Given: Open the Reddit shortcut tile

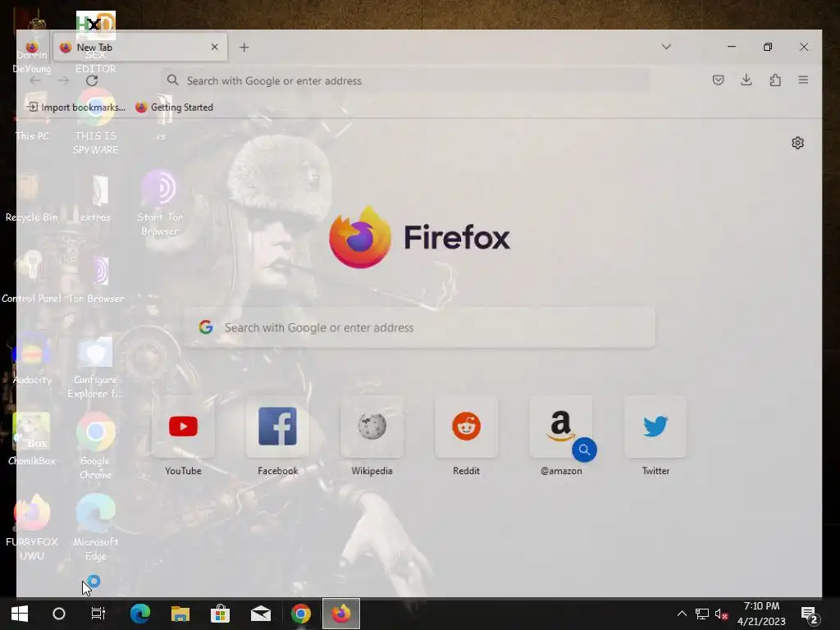Looking at the screenshot, I should click(x=466, y=427).
